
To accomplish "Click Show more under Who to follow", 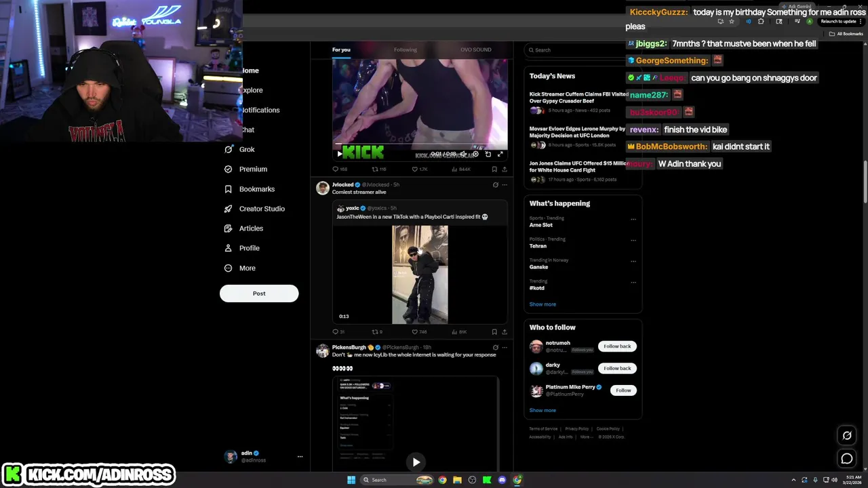I will pyautogui.click(x=542, y=410).
